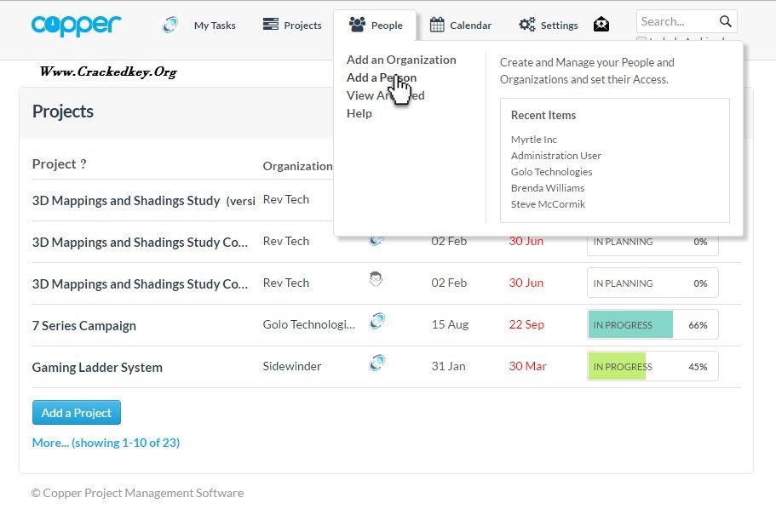
Task: Click the Calendar icon in navigation
Action: (437, 24)
